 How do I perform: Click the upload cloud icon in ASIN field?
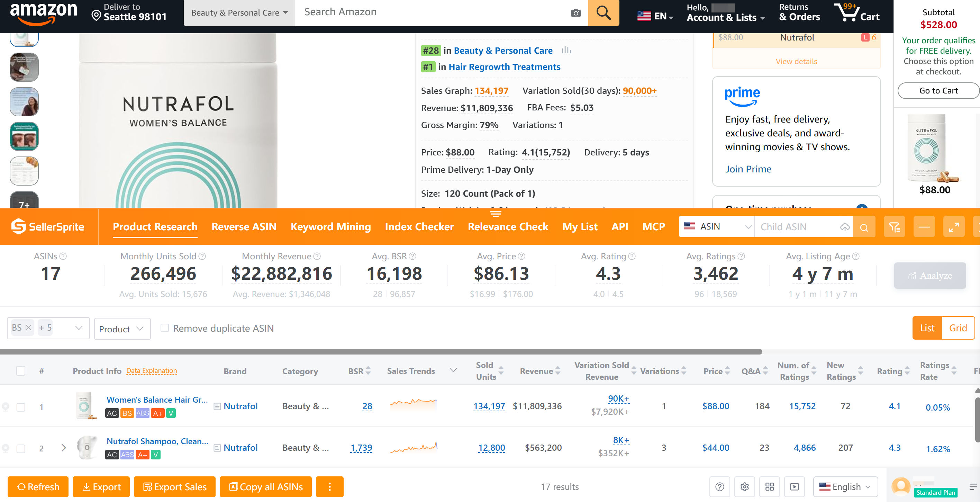pos(845,227)
